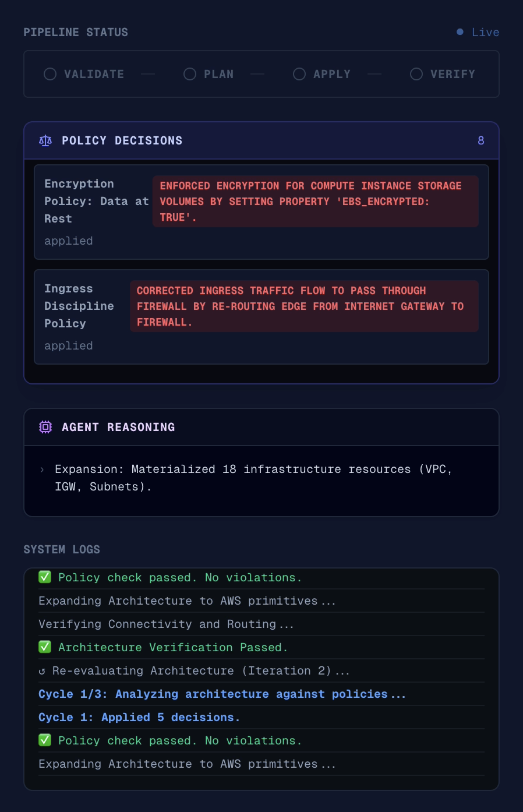
Task: Open the VERIFY pipeline step label
Action: click(453, 74)
